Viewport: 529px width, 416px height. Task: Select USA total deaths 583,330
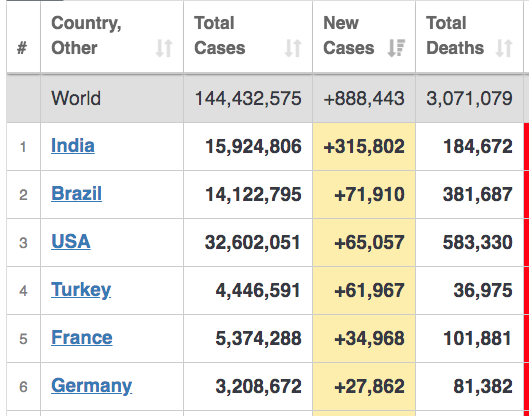point(478,242)
